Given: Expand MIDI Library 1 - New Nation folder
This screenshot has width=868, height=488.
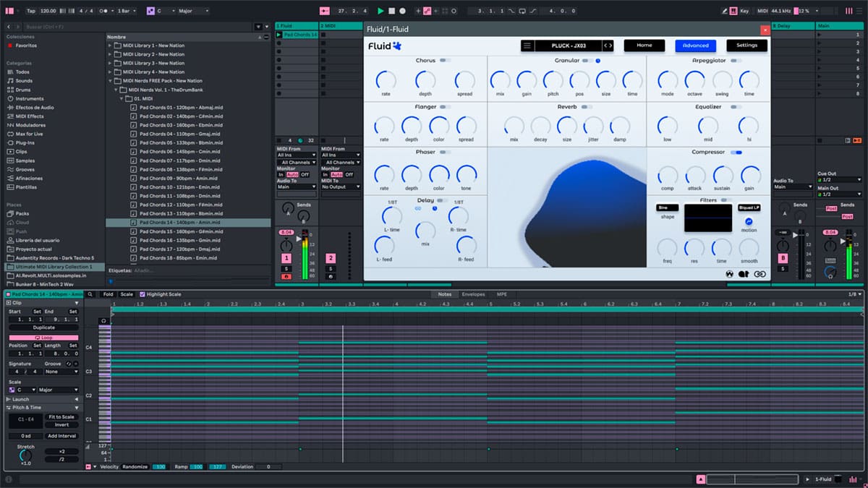Looking at the screenshot, I should click(110, 46).
